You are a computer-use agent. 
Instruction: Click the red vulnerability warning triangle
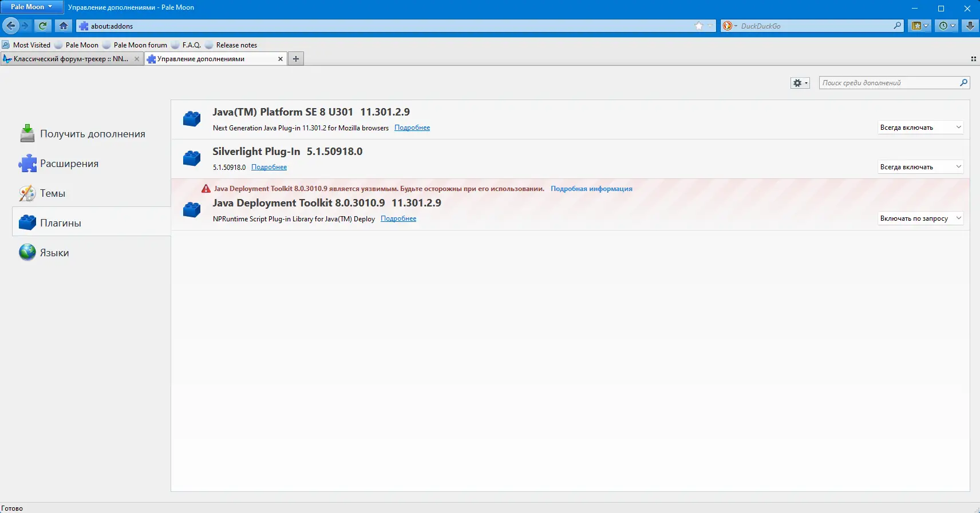pos(206,189)
